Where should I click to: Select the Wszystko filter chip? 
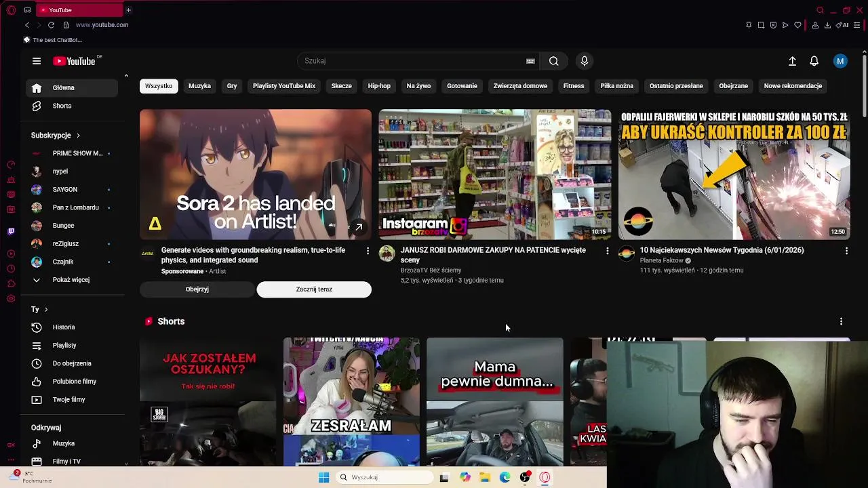(x=159, y=86)
